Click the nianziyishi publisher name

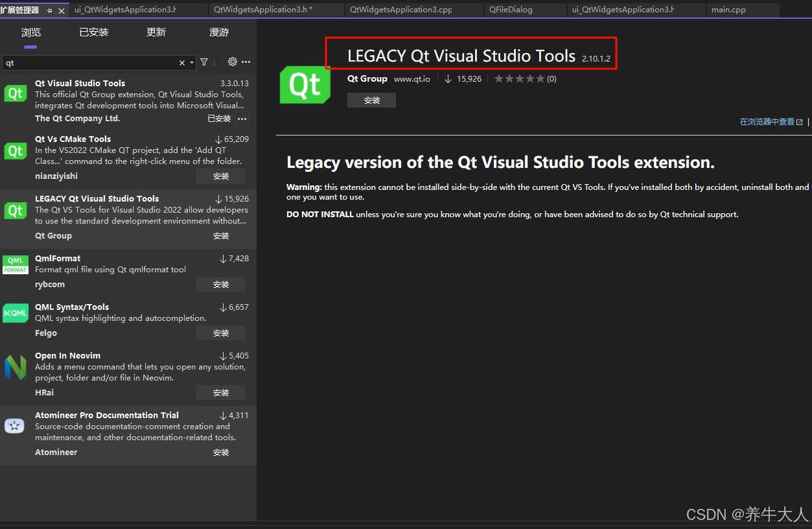(x=56, y=176)
